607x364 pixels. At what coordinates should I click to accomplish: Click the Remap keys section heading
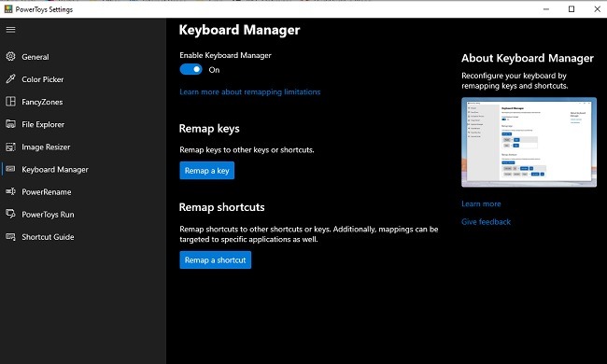click(209, 129)
